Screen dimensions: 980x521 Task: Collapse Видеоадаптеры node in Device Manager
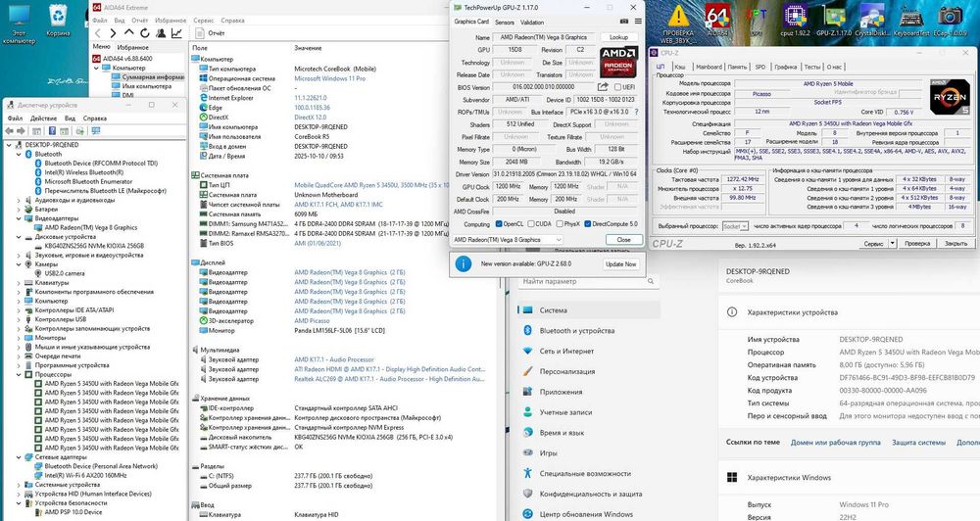19,218
